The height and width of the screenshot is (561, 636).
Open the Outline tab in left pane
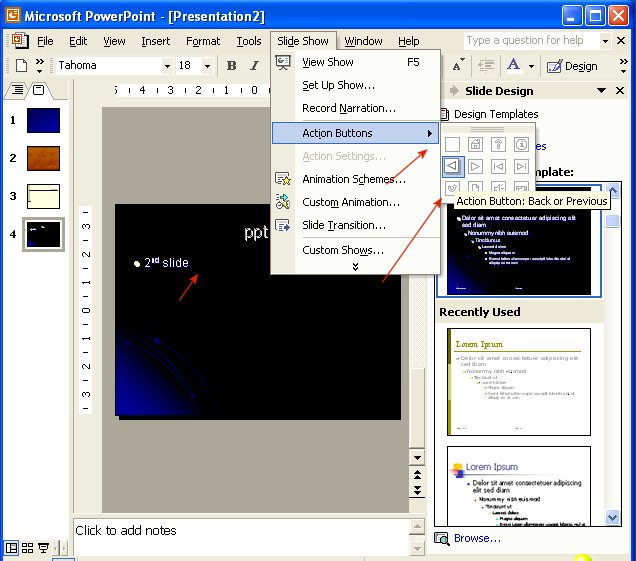click(17, 89)
